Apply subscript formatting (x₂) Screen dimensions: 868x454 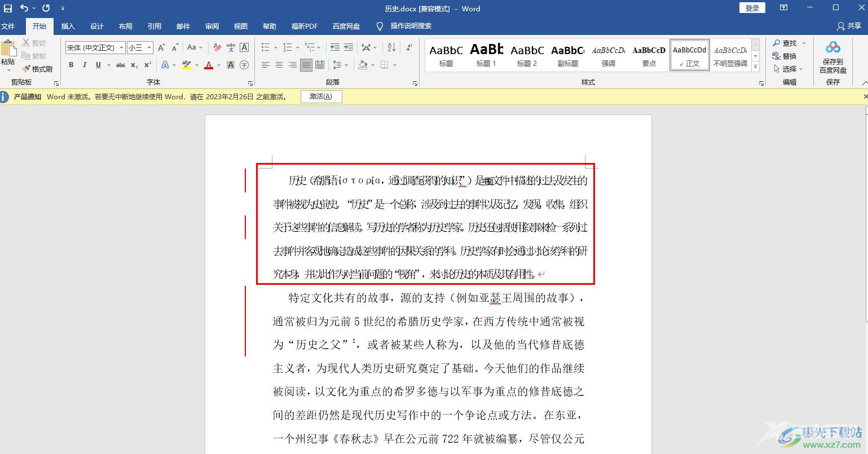(134, 65)
